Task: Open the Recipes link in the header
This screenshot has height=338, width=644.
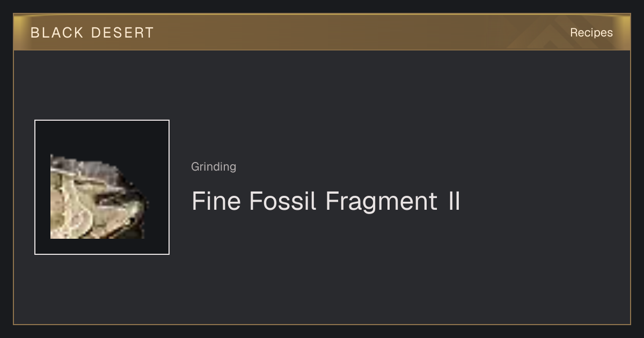Action: 591,33
